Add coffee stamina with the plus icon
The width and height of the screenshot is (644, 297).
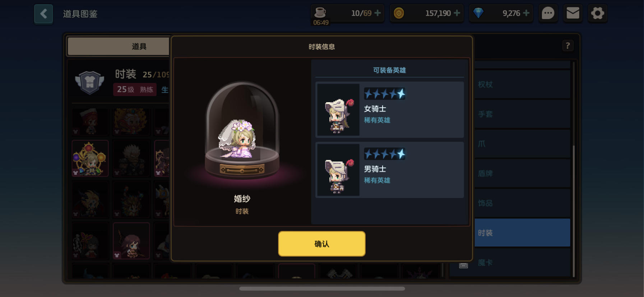point(377,13)
